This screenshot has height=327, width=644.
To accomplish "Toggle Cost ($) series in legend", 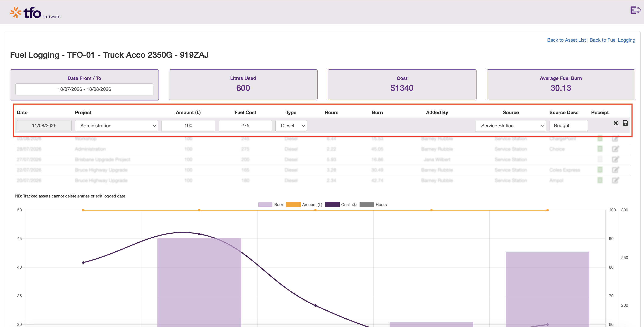I will (341, 205).
